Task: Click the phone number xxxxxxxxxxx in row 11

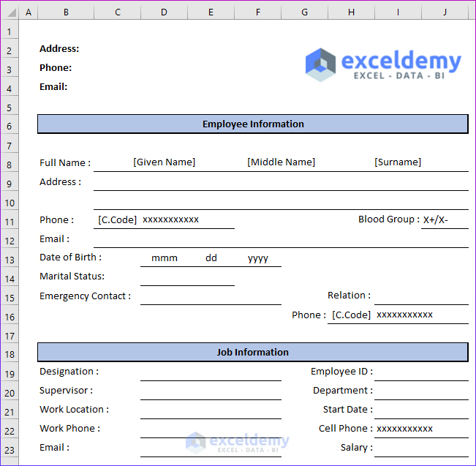Action: point(170,219)
